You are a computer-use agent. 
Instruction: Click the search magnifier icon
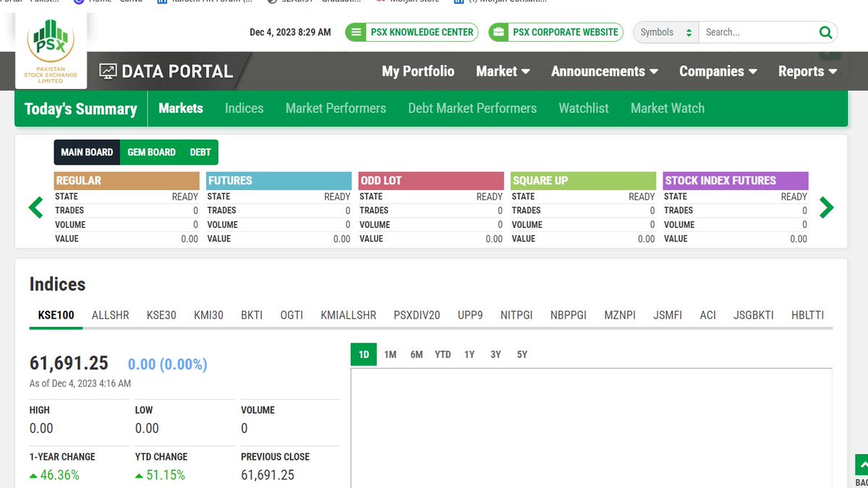click(x=825, y=32)
